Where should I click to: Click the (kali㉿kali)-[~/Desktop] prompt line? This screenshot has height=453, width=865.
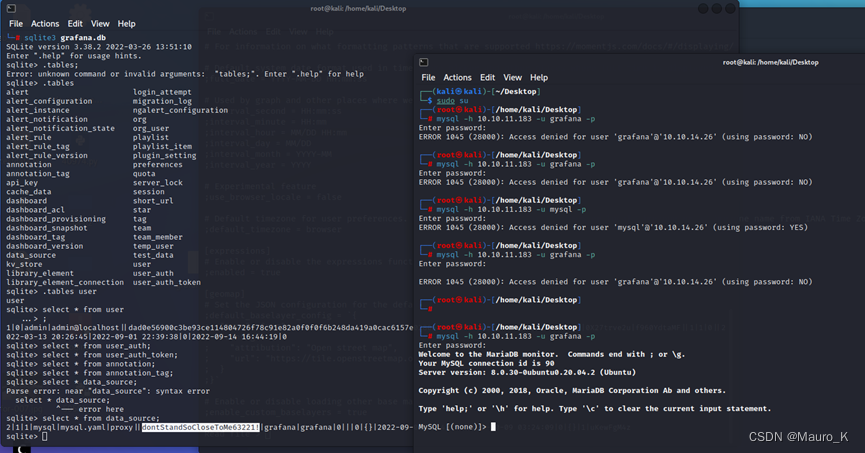pos(480,92)
